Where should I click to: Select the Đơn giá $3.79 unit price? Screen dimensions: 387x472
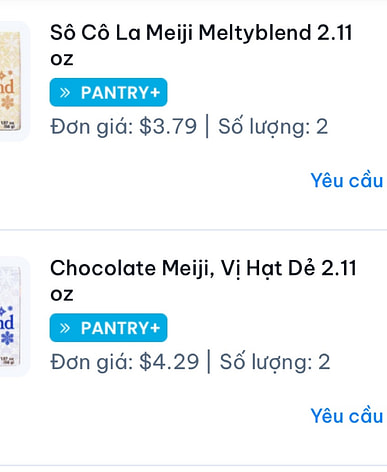[124, 126]
